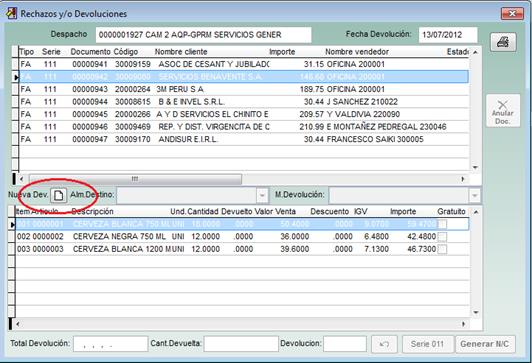Toggle Gratuito checkbox for CERVEZA NEGRA 750 ML
This screenshot has width=532, height=363.
pos(442,236)
